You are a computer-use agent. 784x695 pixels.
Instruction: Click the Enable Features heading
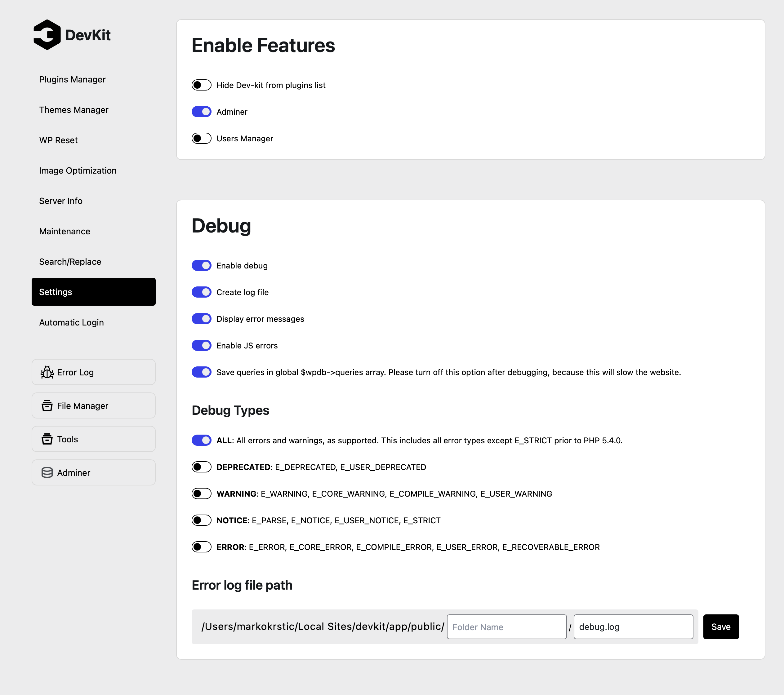[263, 45]
